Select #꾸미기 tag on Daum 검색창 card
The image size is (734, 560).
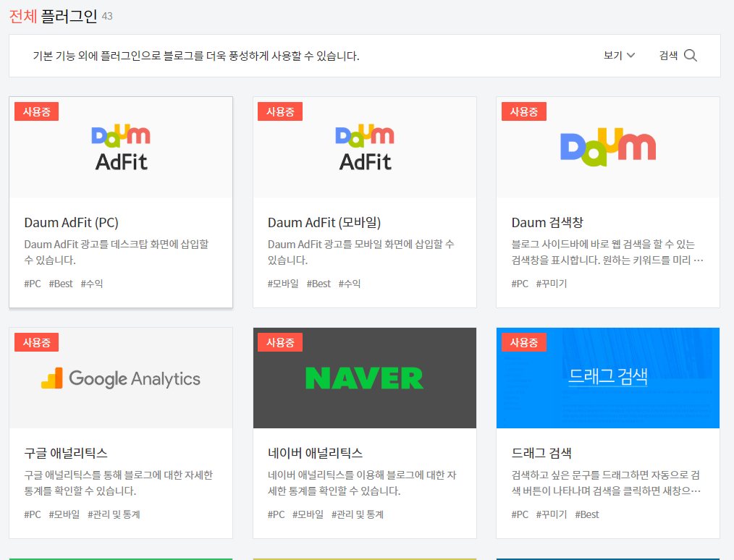point(552,284)
